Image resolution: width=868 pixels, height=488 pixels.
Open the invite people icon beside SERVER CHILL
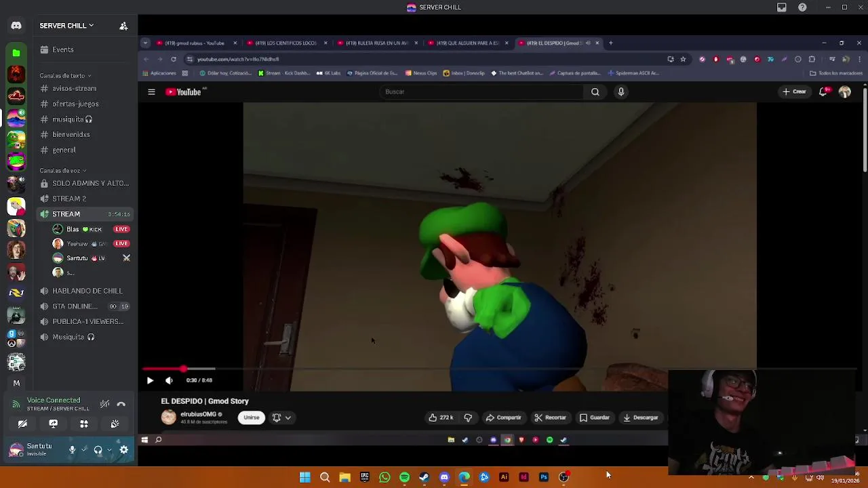click(x=123, y=26)
